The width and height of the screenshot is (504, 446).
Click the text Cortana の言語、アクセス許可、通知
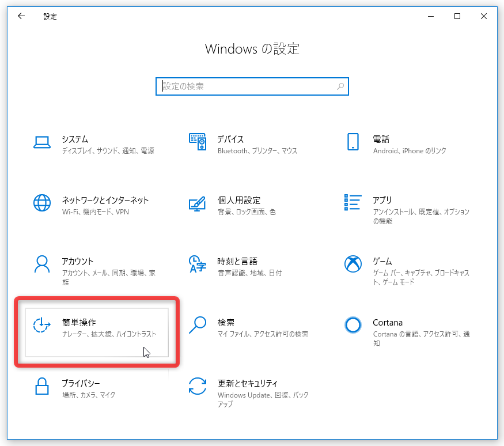pos(422,339)
